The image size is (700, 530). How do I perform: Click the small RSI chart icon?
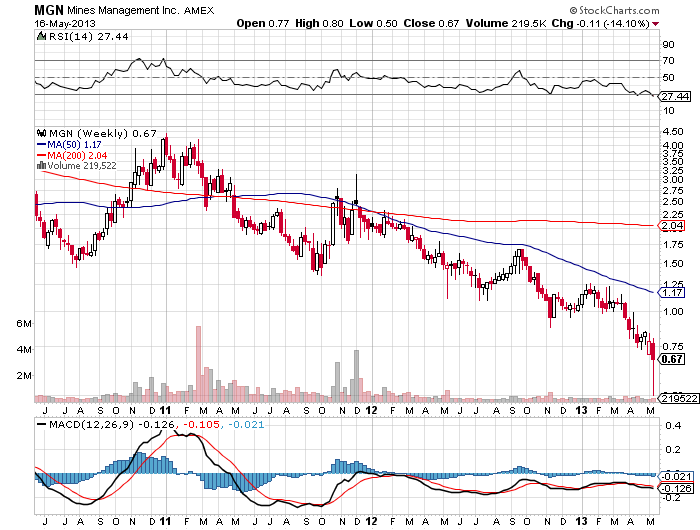(42, 36)
